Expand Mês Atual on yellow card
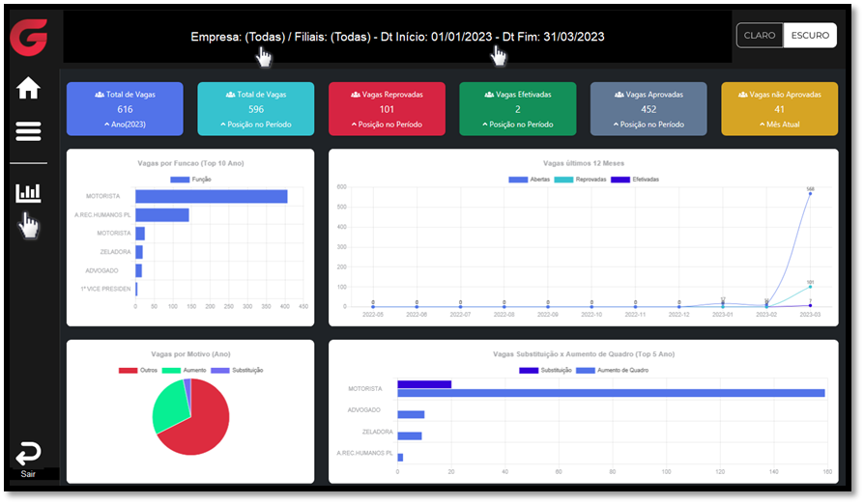Viewport: 864px width, 504px height. point(780,125)
